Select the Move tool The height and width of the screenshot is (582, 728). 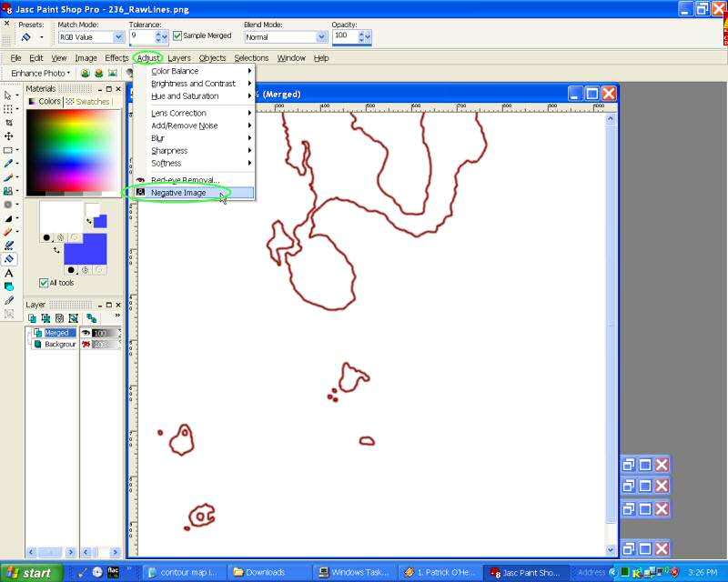9,135
